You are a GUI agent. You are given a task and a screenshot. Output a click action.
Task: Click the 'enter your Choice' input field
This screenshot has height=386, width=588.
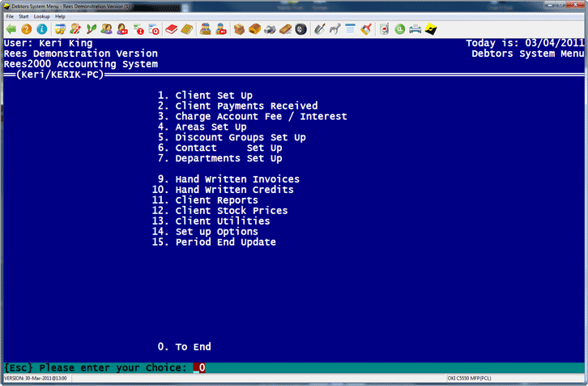[x=199, y=368]
